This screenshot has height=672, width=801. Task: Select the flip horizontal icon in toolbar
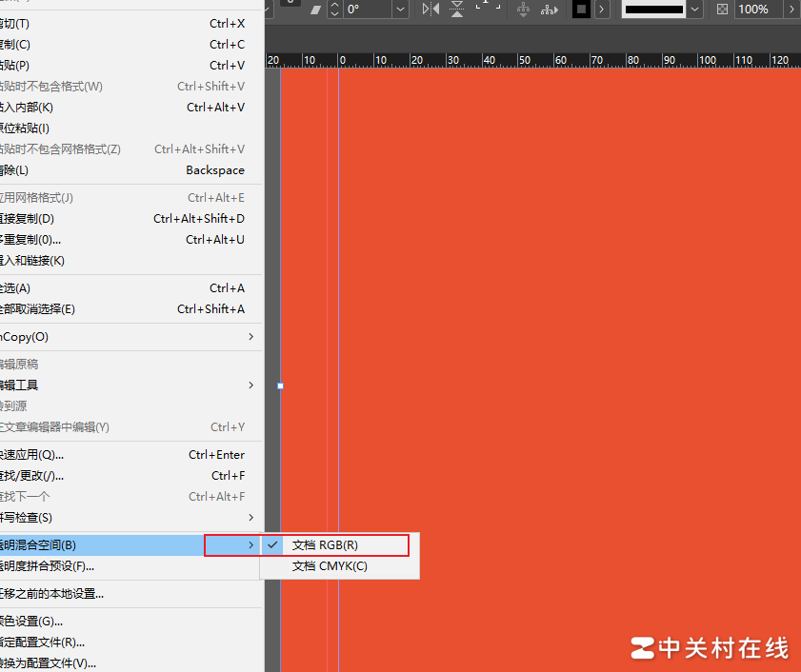pos(430,9)
